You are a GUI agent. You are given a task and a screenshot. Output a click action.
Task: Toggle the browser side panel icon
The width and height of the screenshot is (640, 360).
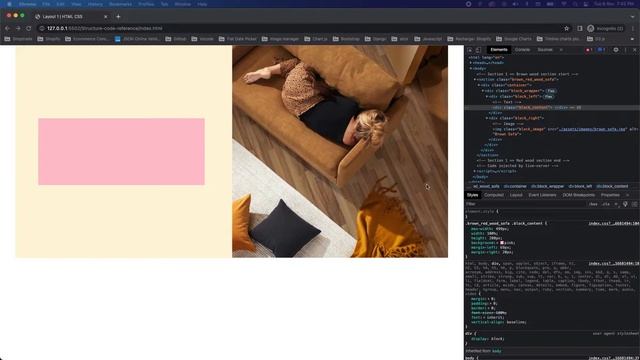coord(580,28)
